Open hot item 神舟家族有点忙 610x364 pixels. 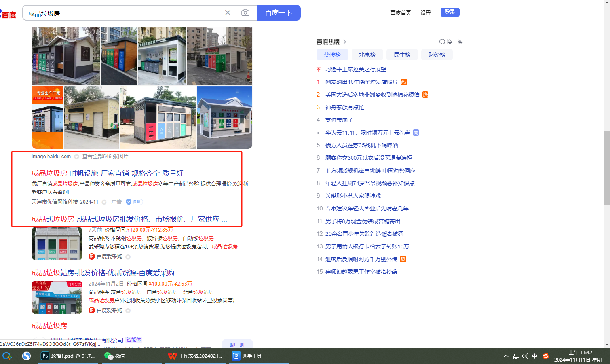[344, 107]
